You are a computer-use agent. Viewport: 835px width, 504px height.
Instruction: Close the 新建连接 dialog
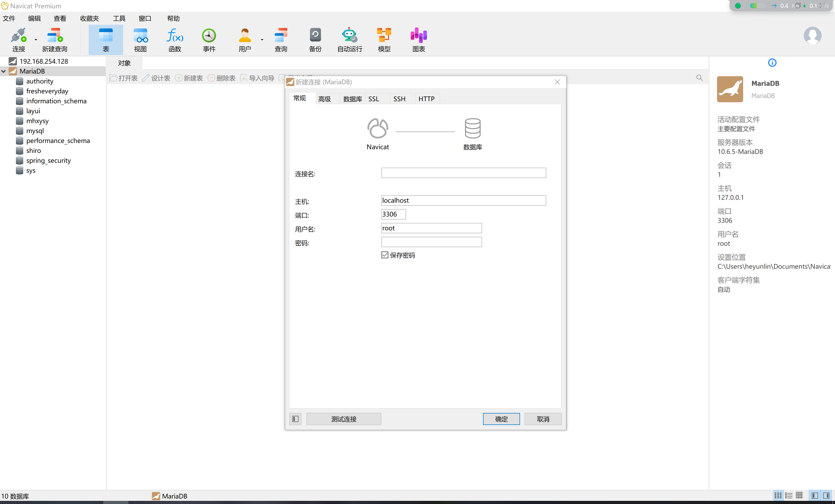[x=557, y=82]
